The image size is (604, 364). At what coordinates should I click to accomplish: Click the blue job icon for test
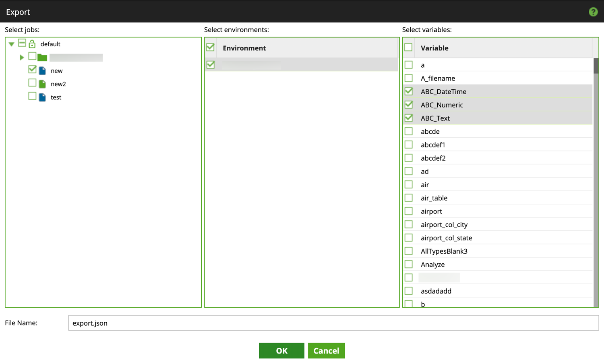click(42, 97)
